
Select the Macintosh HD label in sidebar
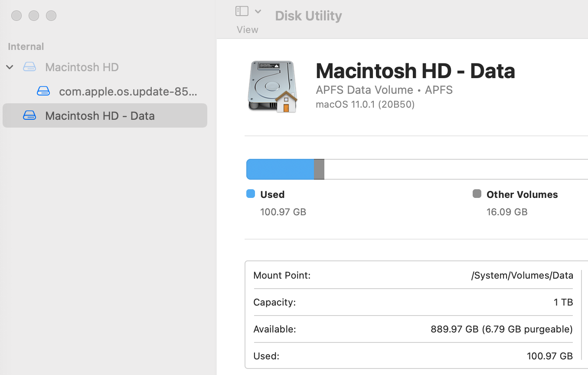(82, 67)
